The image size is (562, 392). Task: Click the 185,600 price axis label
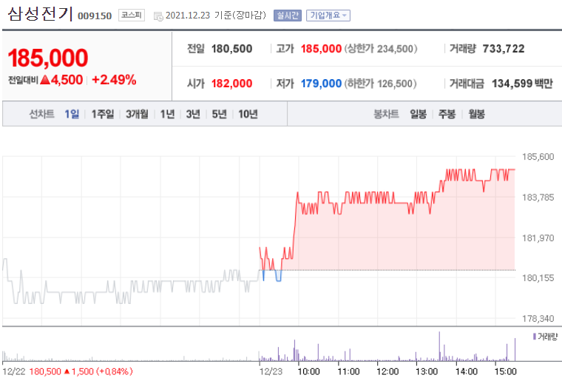pyautogui.click(x=538, y=157)
